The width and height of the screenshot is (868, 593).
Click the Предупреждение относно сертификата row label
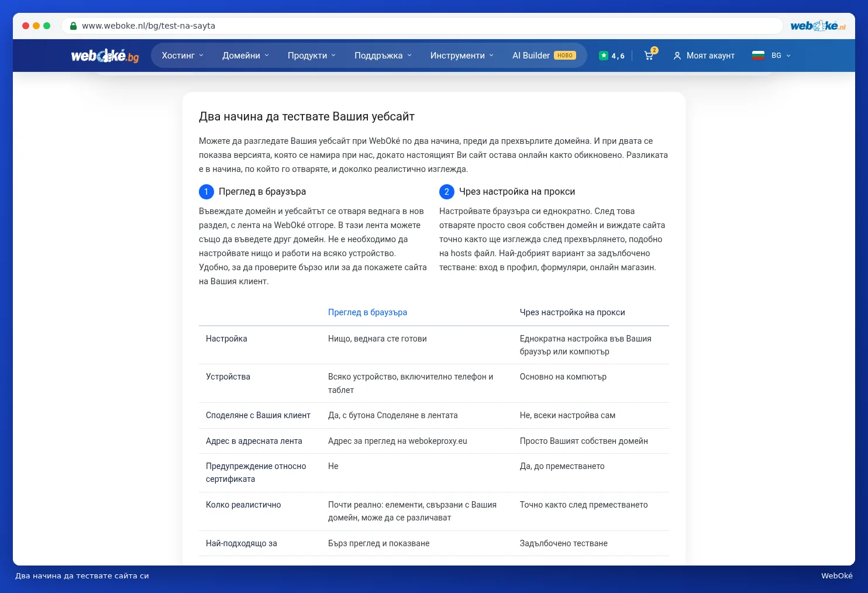click(x=256, y=473)
